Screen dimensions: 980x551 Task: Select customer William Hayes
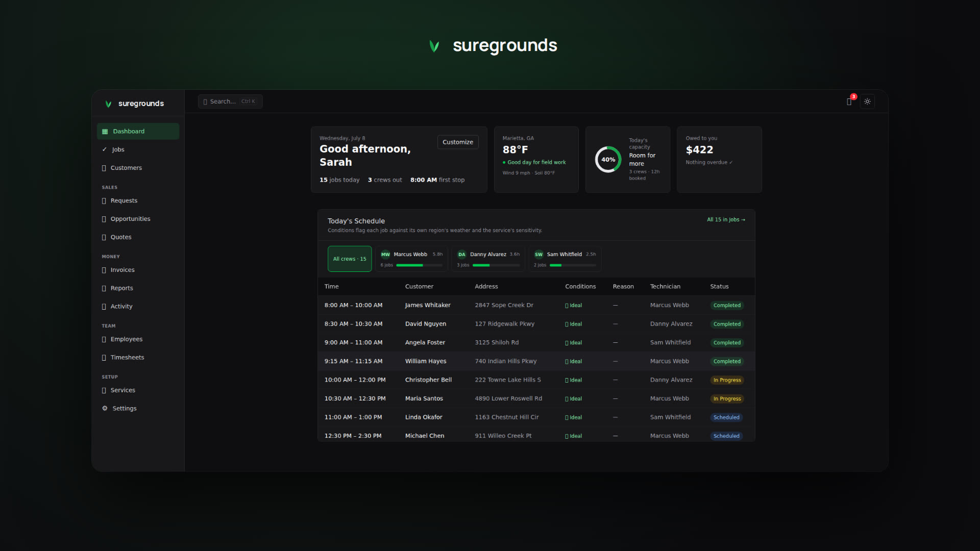pos(426,361)
